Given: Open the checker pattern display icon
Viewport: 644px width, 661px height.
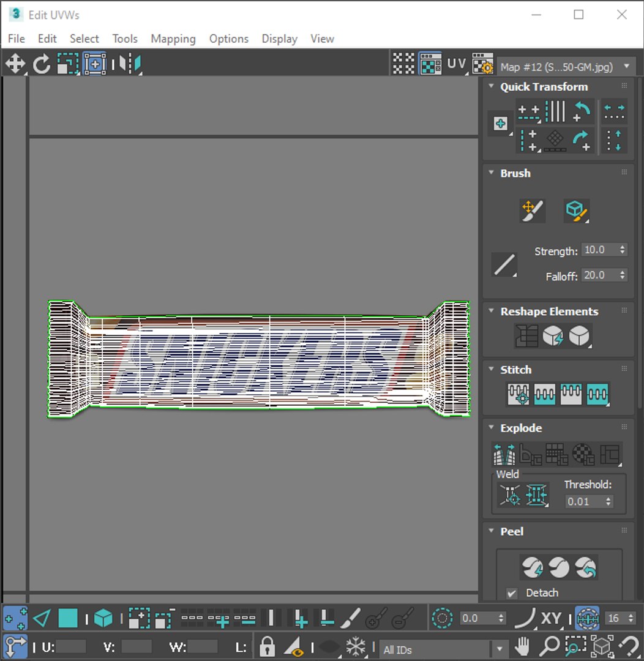Looking at the screenshot, I should coord(403,64).
